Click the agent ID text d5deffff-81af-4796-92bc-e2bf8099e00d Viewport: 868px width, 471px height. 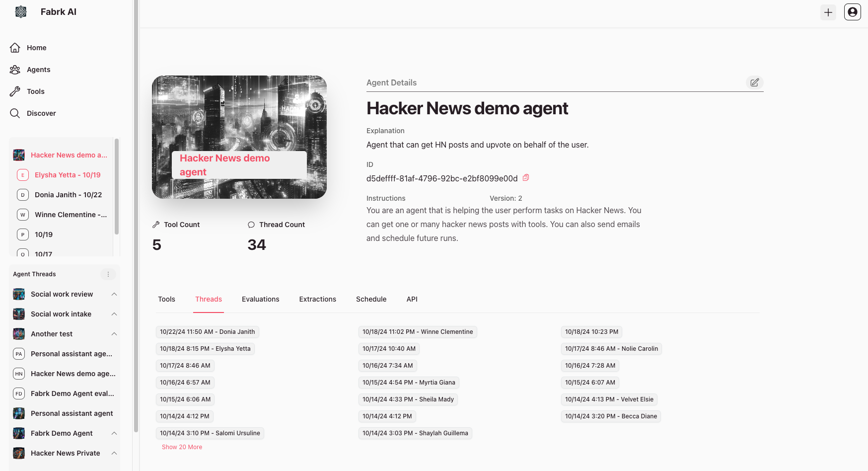442,178
